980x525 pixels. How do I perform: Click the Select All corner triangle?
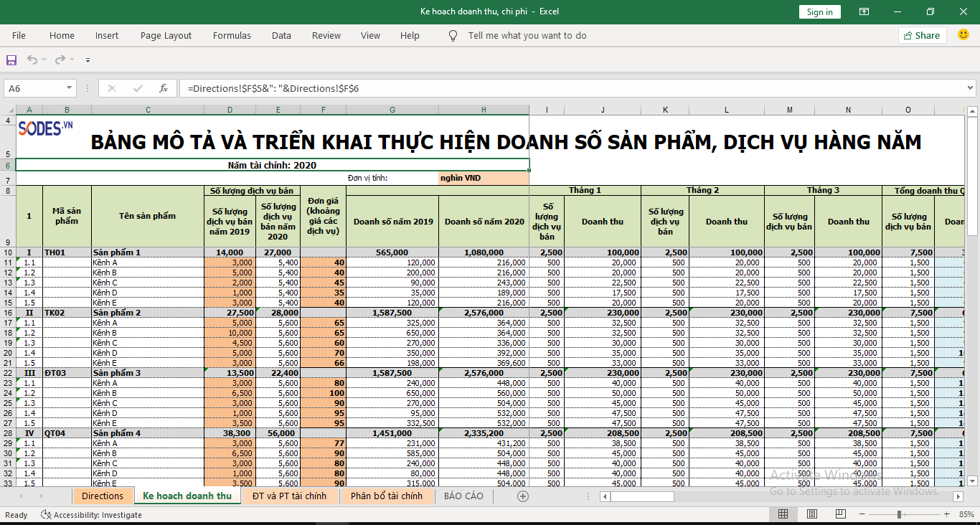pos(9,110)
